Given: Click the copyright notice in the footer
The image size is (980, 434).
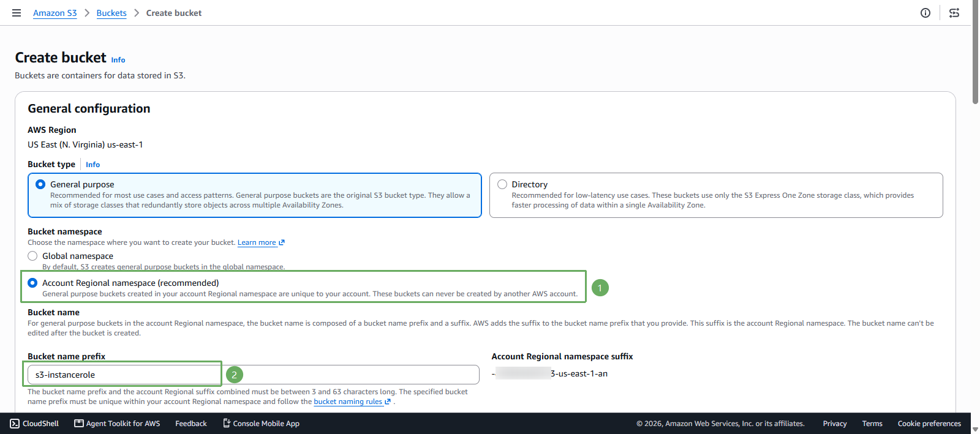Looking at the screenshot, I should point(720,424).
